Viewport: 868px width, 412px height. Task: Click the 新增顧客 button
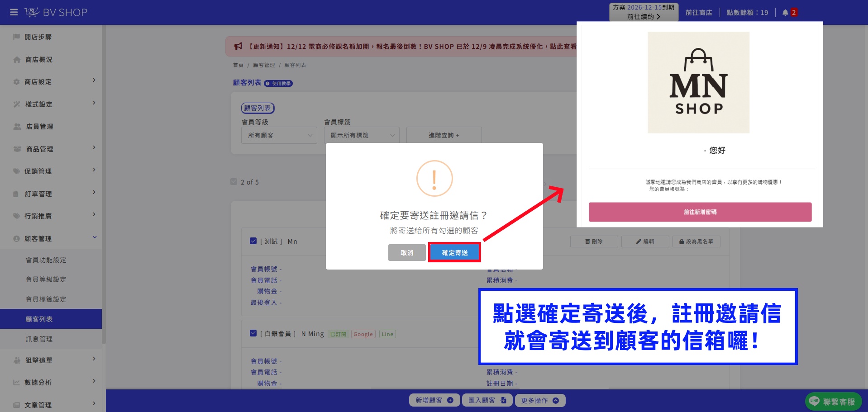click(x=434, y=400)
